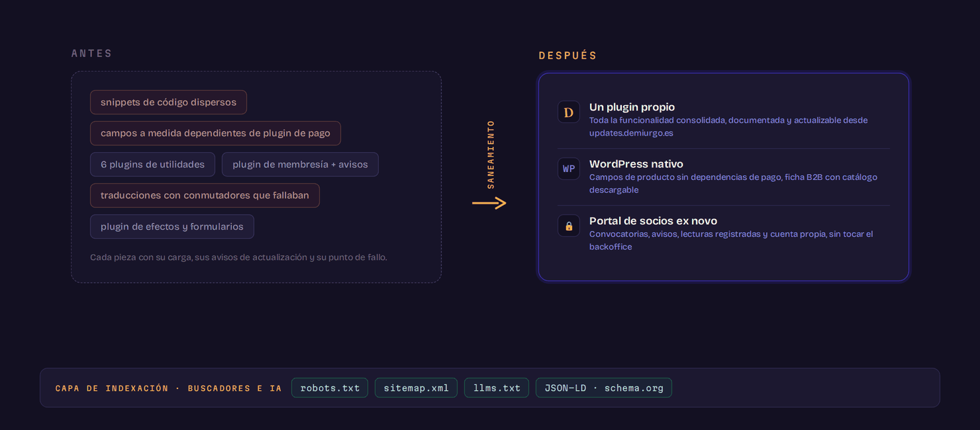
Task: Select the 'snippets de código dispersos' chip
Action: tap(168, 103)
